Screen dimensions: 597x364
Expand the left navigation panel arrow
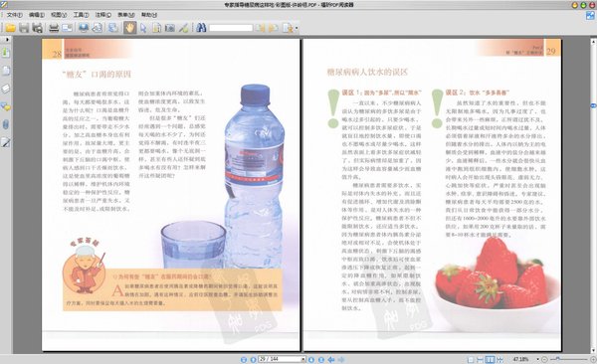click(7, 39)
